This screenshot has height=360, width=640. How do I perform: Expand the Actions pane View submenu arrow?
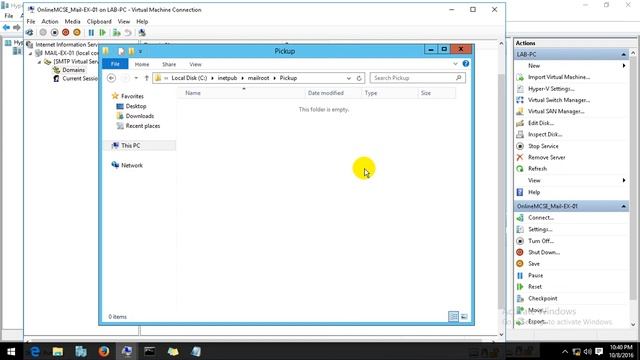[624, 180]
